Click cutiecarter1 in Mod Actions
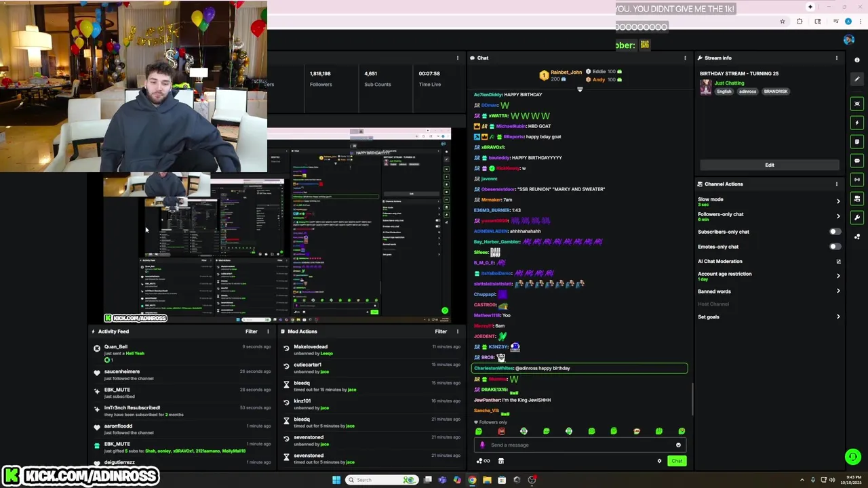Image resolution: width=868 pixels, height=488 pixels. click(308, 365)
